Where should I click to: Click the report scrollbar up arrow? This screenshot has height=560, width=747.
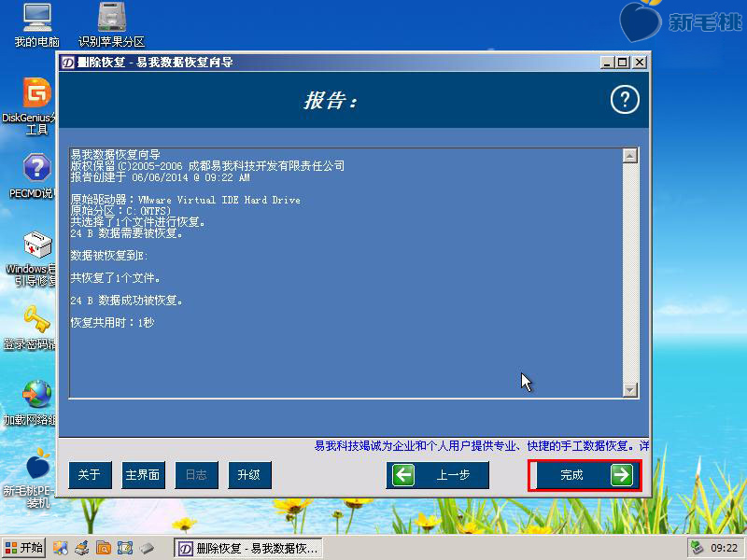[x=629, y=156]
